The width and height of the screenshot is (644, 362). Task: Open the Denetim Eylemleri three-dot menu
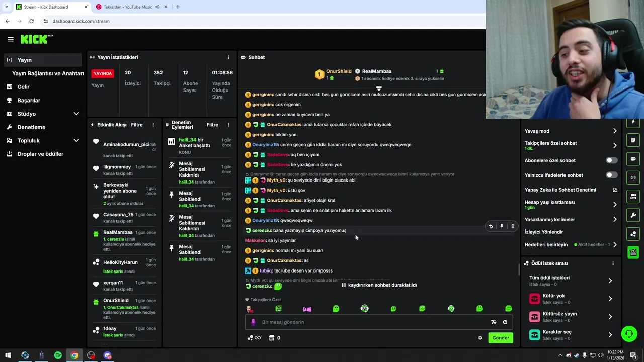coord(228,125)
